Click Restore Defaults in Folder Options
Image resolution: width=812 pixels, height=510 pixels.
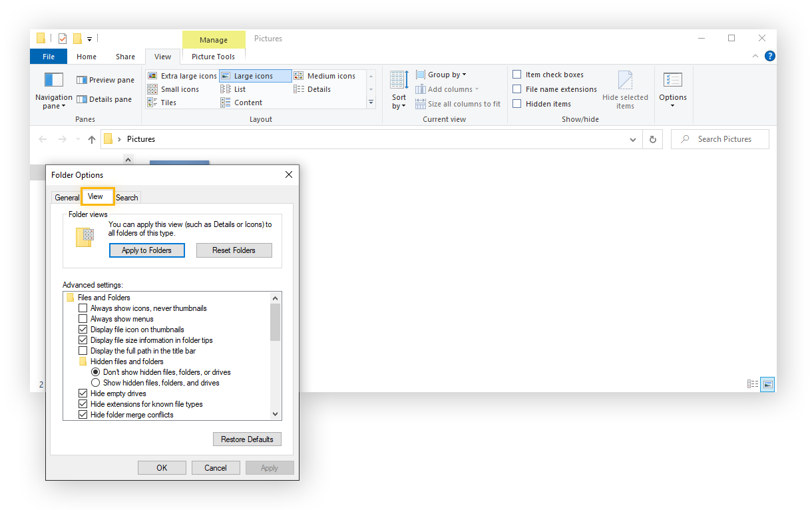(247, 439)
